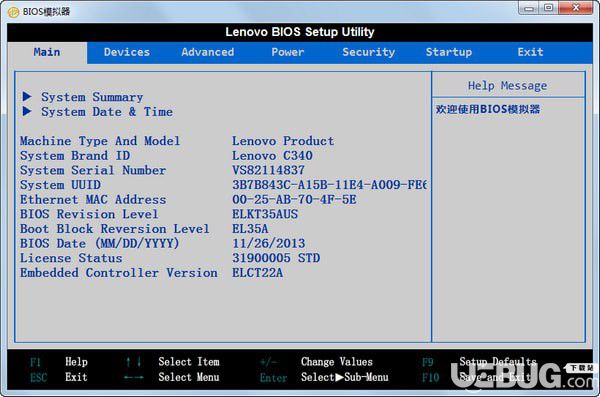Switch to the Exit tab
This screenshot has height=397, width=600.
pyautogui.click(x=530, y=52)
